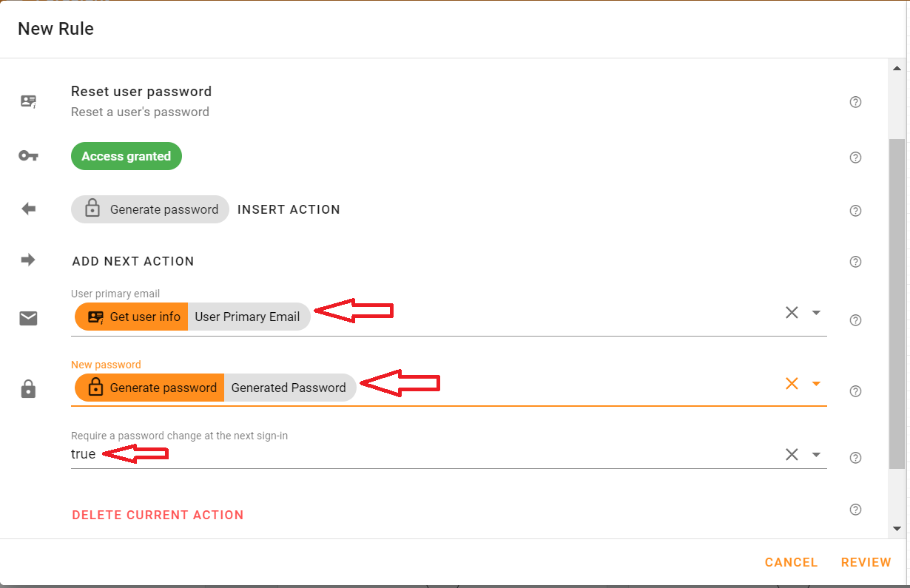Click the Get user info chip
This screenshot has width=910, height=588.
point(131,317)
